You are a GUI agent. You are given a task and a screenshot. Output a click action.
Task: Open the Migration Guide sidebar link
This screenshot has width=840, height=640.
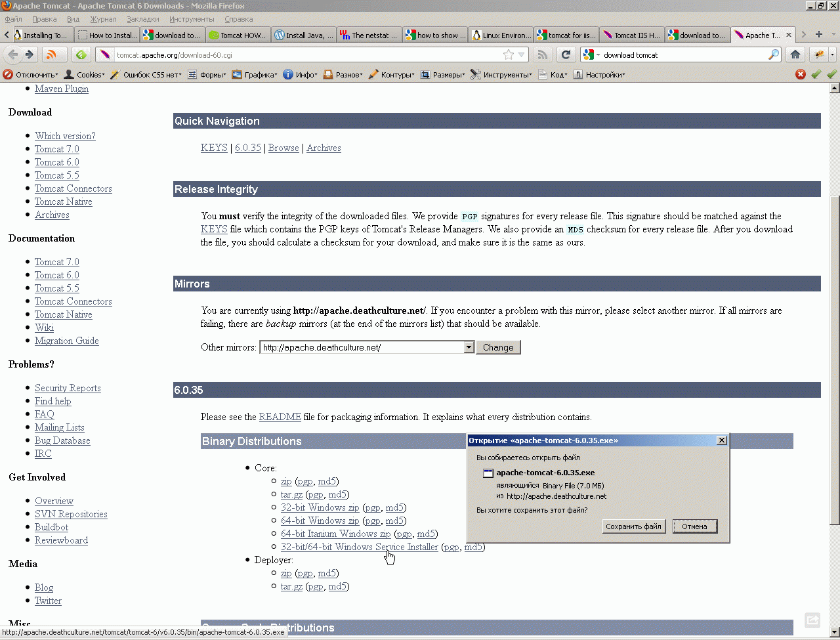coord(67,341)
